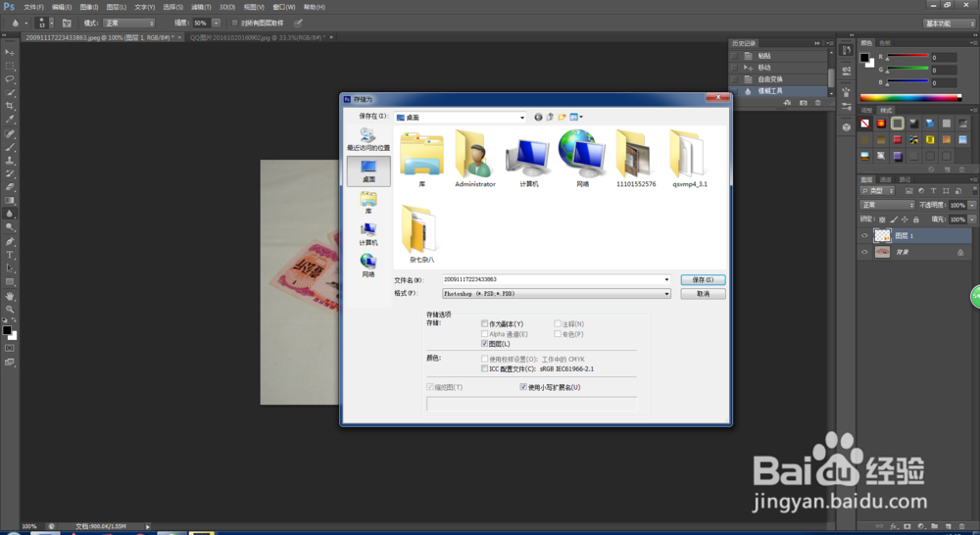Click the text layer filter icon in Layers

tap(933, 191)
